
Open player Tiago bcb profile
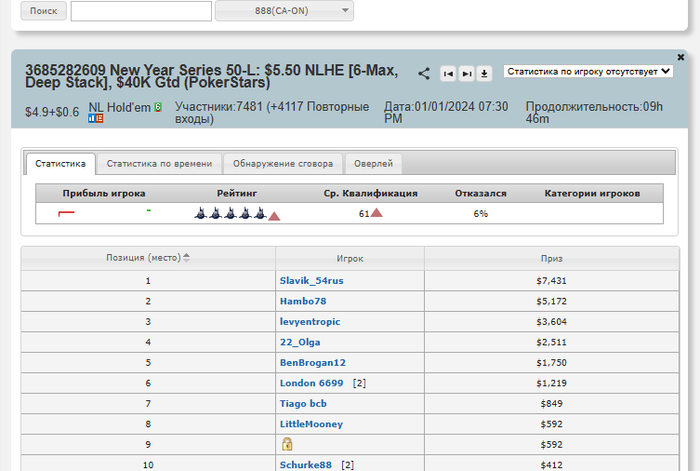click(x=303, y=404)
